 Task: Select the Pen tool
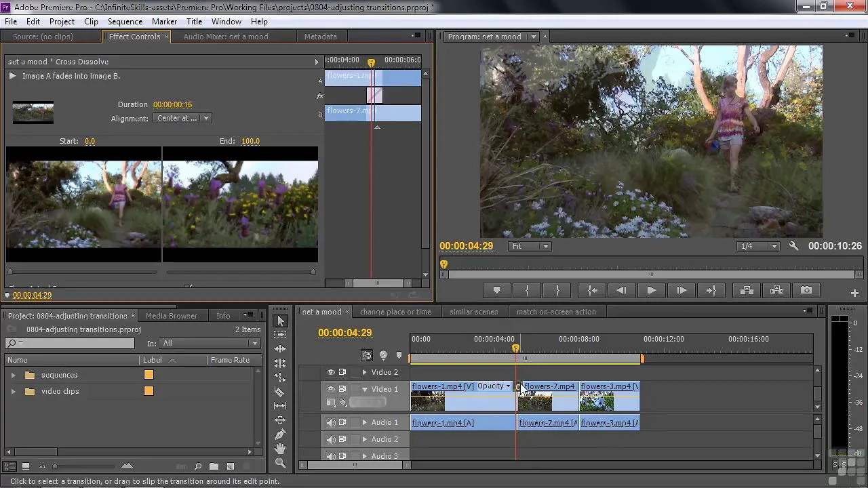click(279, 434)
